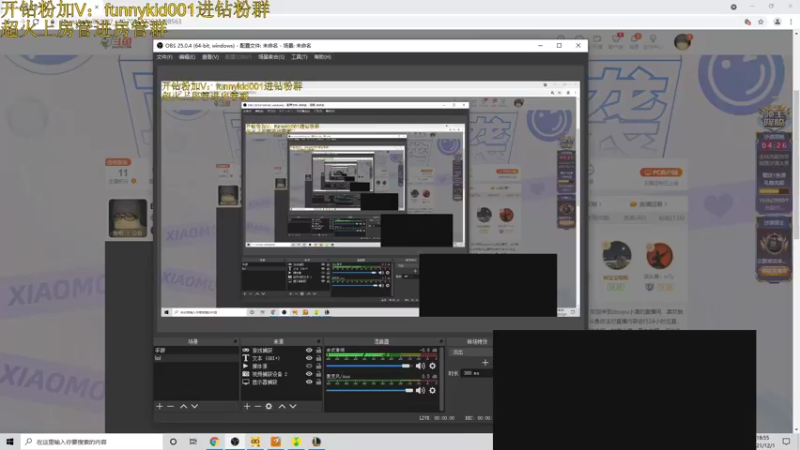Open Chrome from the Windows taskbar
Image resolution: width=800 pixels, height=450 pixels.
[214, 441]
